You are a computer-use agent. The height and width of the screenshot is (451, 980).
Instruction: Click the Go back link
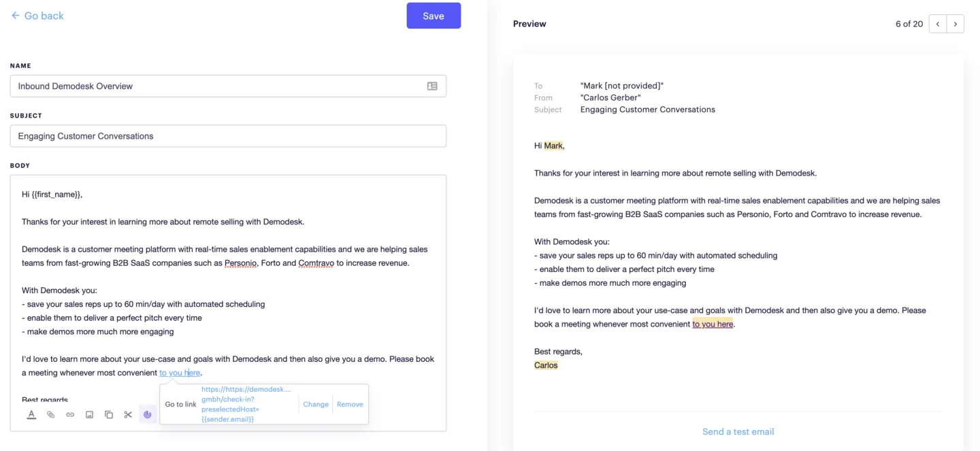pos(37,16)
